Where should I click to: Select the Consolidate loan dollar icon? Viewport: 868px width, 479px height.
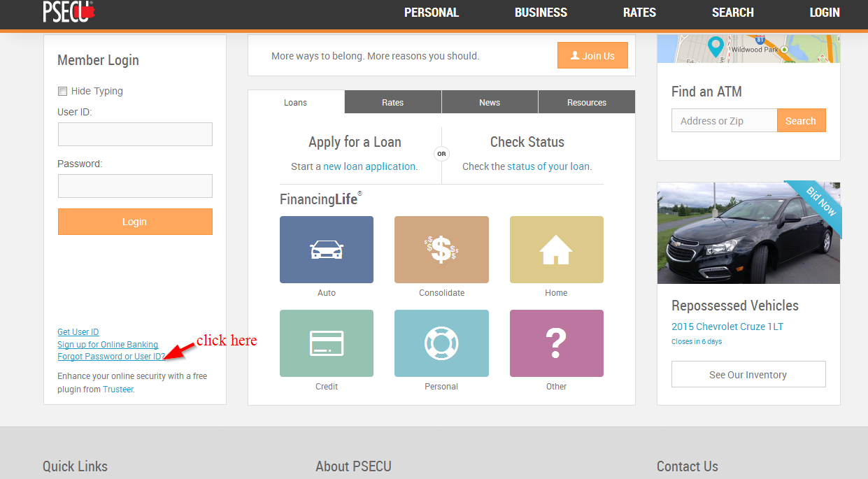tap(441, 250)
